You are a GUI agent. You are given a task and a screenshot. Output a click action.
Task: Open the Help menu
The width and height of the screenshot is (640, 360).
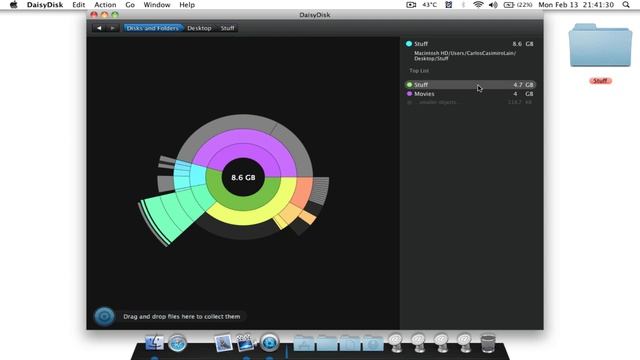click(187, 5)
